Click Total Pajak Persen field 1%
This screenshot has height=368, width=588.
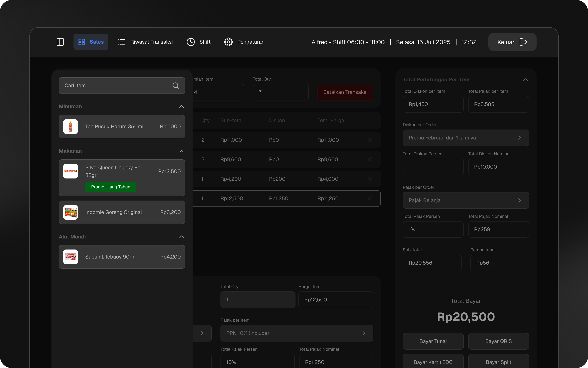tap(433, 229)
